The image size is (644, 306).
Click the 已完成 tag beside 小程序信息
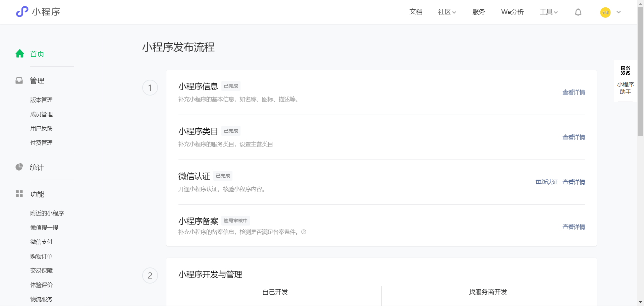(x=231, y=86)
